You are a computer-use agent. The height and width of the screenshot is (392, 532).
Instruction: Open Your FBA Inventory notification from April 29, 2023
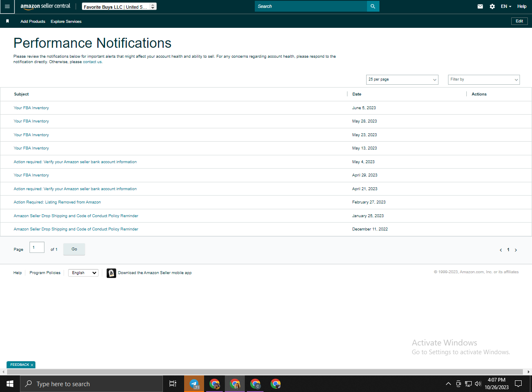click(31, 175)
